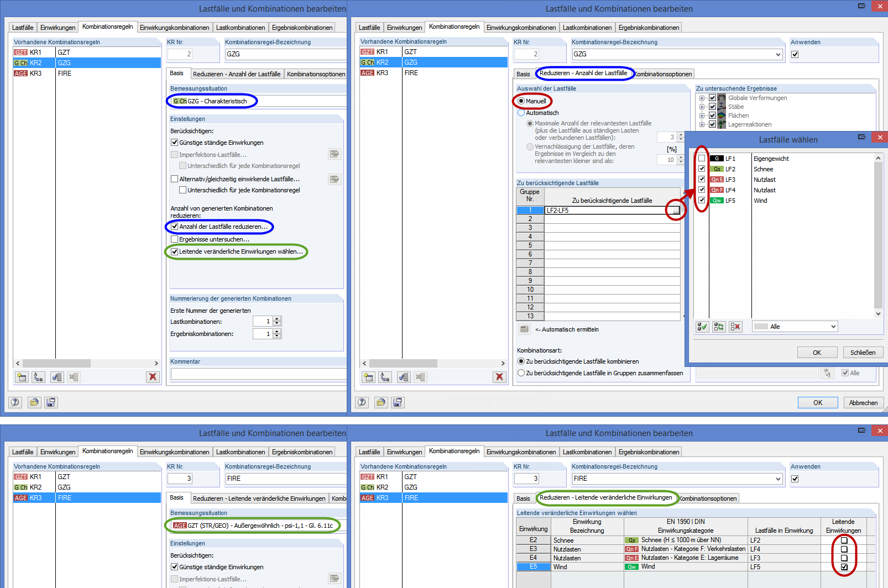Open help icon in upper-left window footer

point(15,402)
